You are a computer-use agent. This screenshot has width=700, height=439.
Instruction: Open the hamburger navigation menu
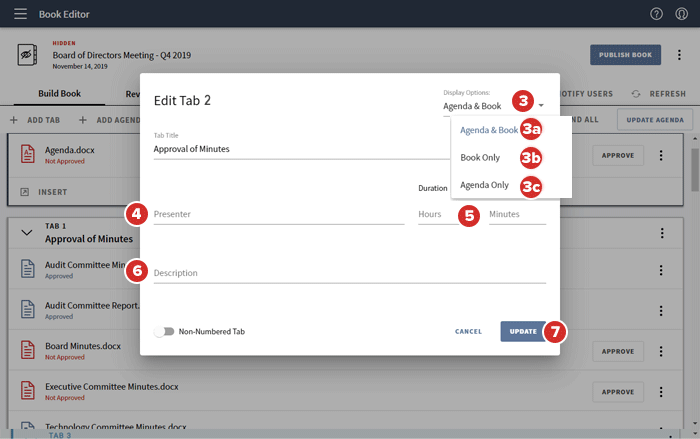(20, 14)
